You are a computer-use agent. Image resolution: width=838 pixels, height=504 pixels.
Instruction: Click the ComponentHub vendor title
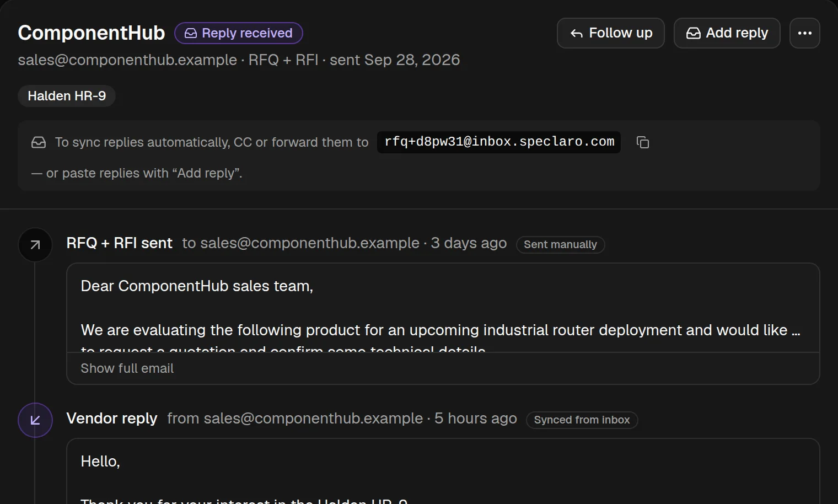tap(92, 33)
